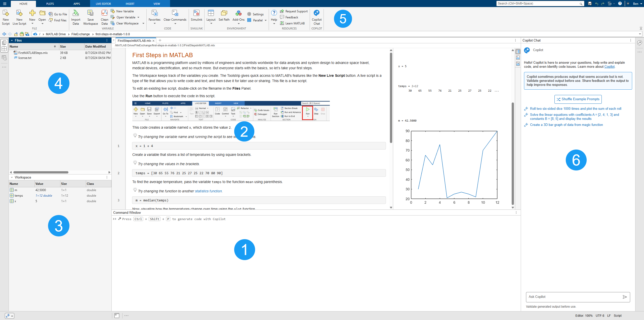This screenshot has width=644, height=320.
Task: Open the Layout dropdown
Action: click(211, 24)
